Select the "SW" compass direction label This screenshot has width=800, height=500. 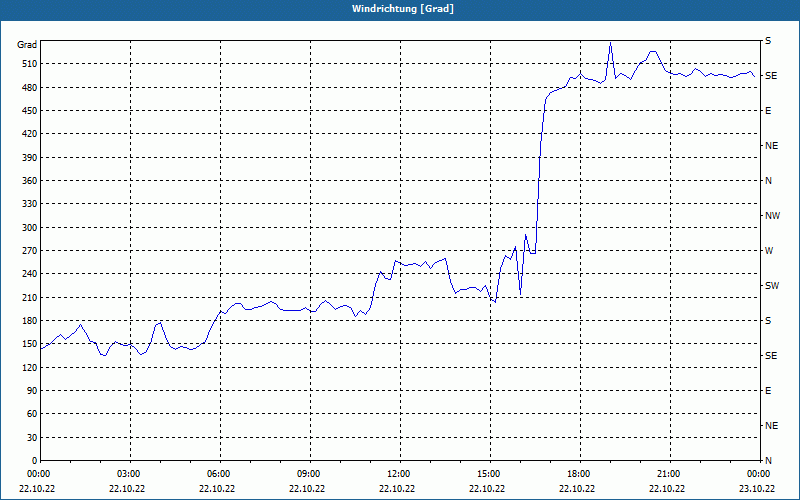pos(772,286)
